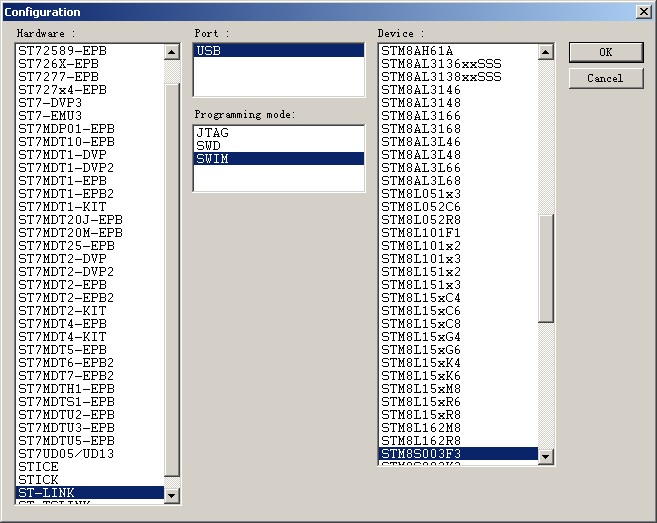Select STM8L15xR8 device

coord(458,414)
